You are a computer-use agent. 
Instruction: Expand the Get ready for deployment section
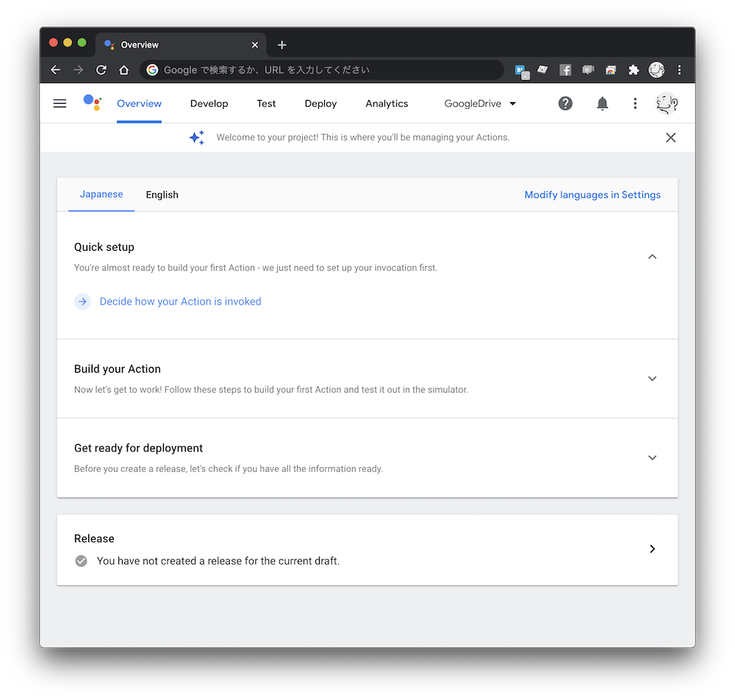pos(652,457)
